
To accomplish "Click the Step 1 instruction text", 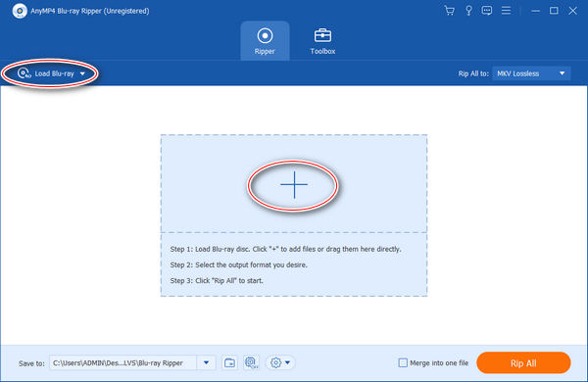I will [286, 249].
